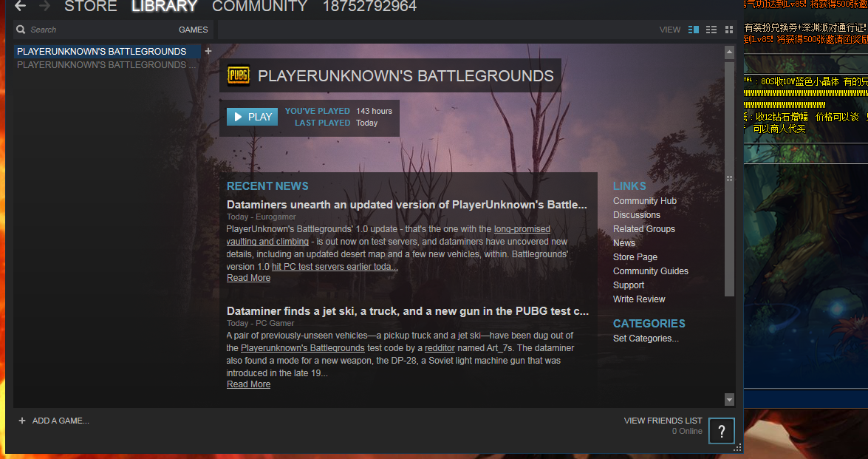Click the plus icon beside the selected game
This screenshot has height=459, width=868.
[x=208, y=51]
